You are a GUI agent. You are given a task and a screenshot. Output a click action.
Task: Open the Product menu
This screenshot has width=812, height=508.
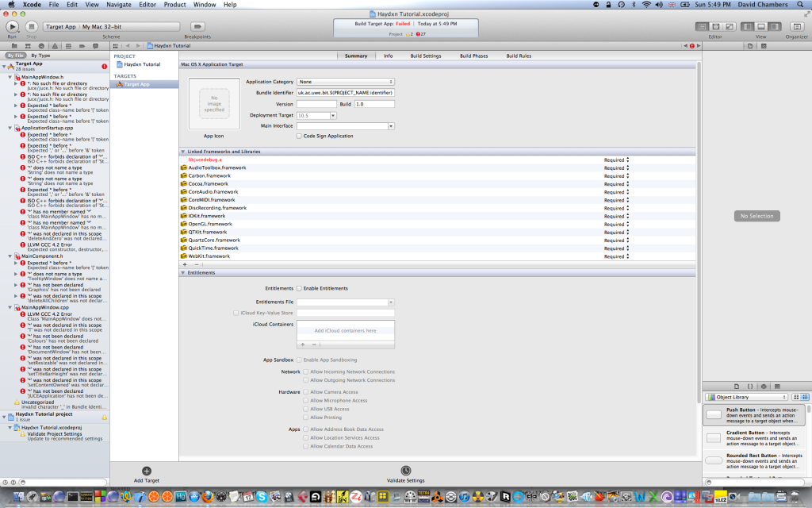pyautogui.click(x=174, y=5)
